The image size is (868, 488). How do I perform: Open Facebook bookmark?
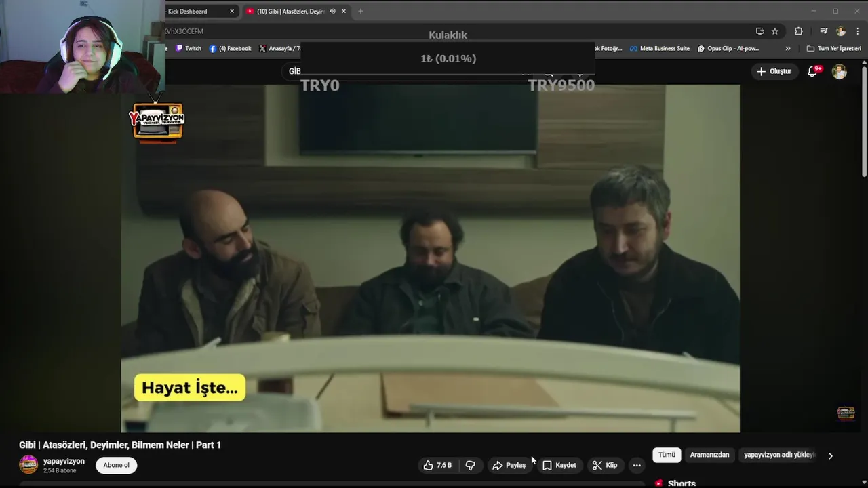coord(231,49)
